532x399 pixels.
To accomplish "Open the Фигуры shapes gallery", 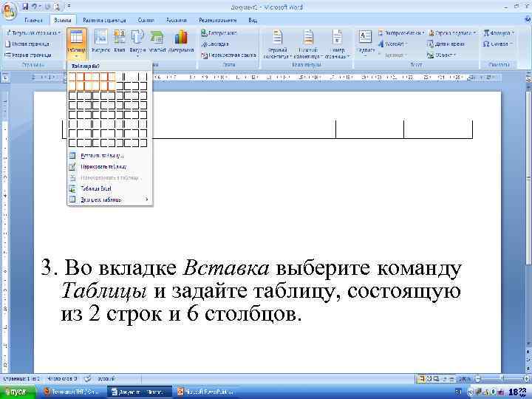I will [x=137, y=42].
